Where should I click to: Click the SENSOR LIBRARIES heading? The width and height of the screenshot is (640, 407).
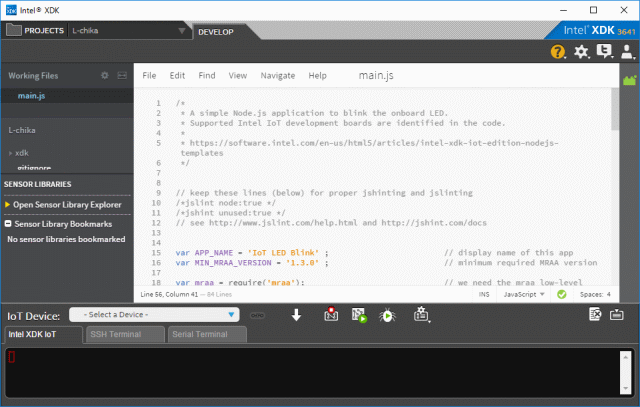[38, 184]
